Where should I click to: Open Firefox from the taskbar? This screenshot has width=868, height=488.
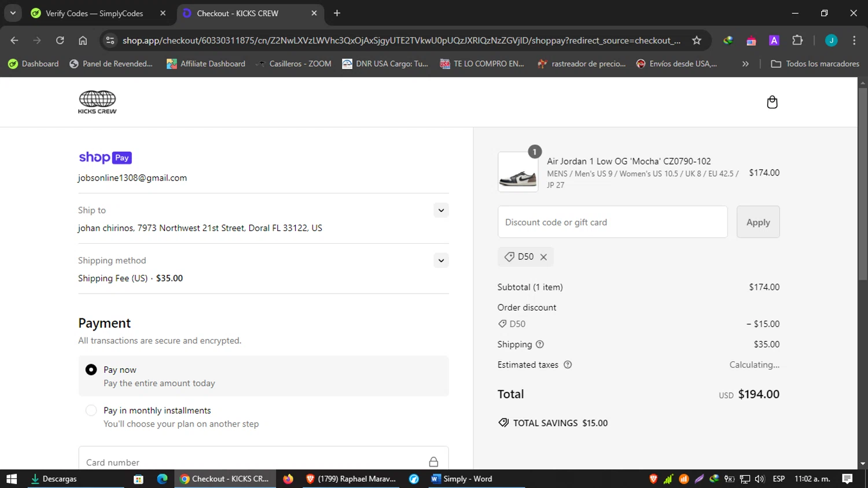[288, 479]
